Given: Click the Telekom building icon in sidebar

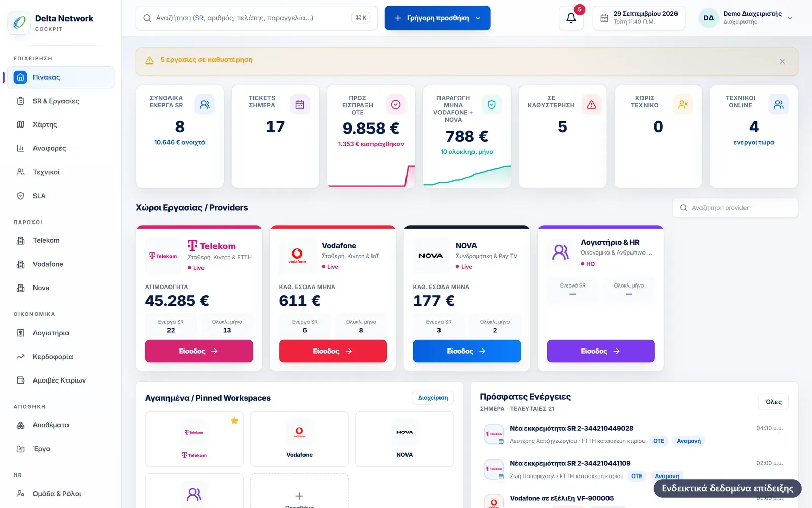Looking at the screenshot, I should (x=21, y=240).
